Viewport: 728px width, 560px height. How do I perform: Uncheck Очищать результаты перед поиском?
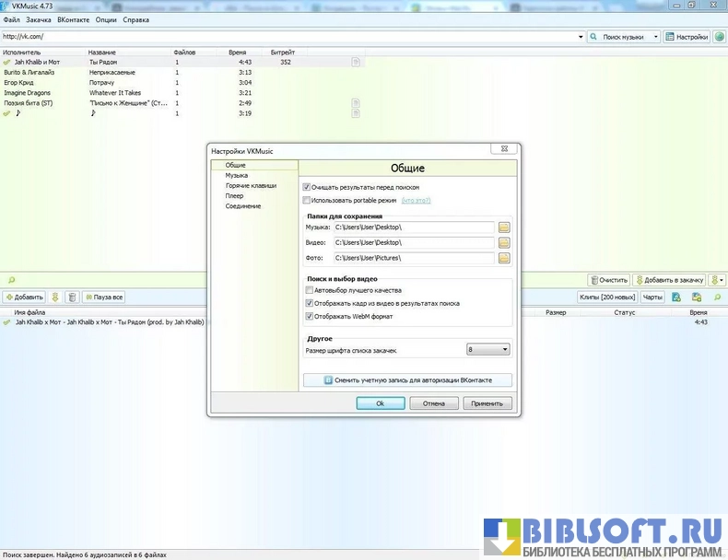pyautogui.click(x=307, y=187)
